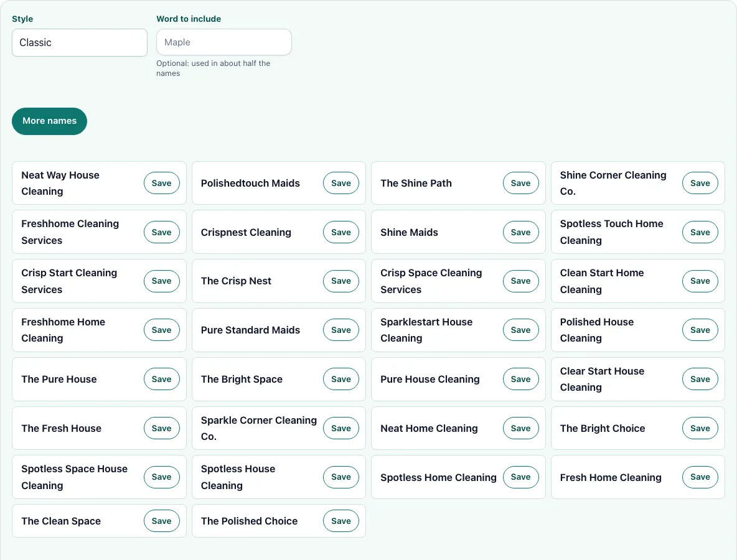Screen dimensions: 737x560
Task: Focus the Word to include field
Action: pos(223,42)
